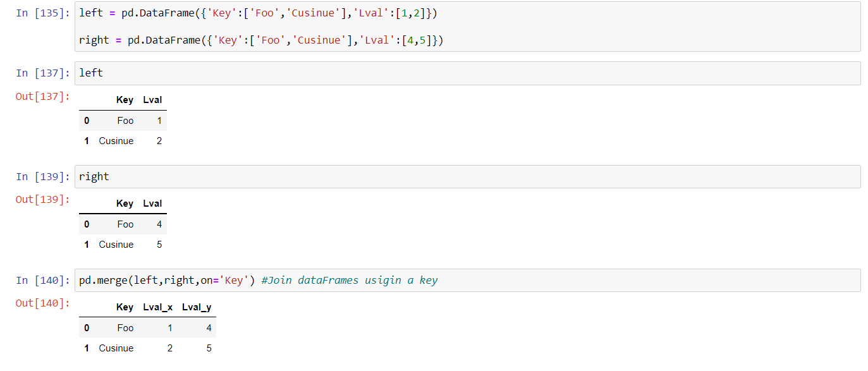Image resolution: width=868 pixels, height=371 pixels.
Task: Click the In [140] prompt label
Action: [42, 281]
